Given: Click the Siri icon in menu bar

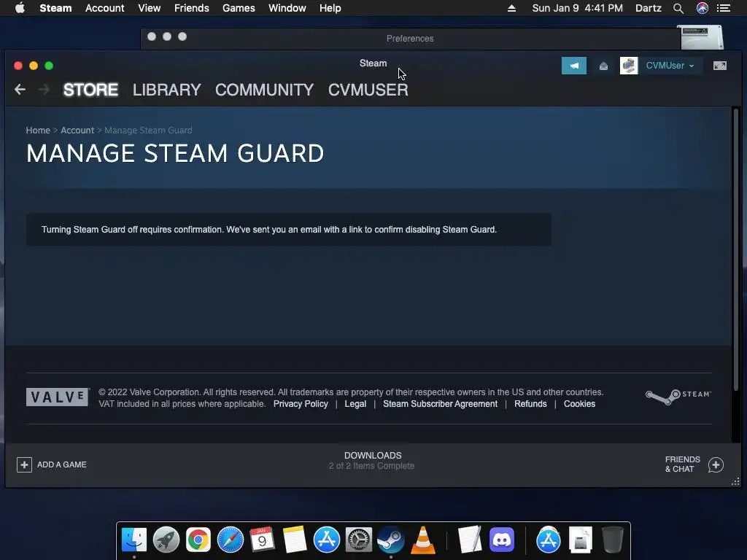Looking at the screenshot, I should [703, 8].
